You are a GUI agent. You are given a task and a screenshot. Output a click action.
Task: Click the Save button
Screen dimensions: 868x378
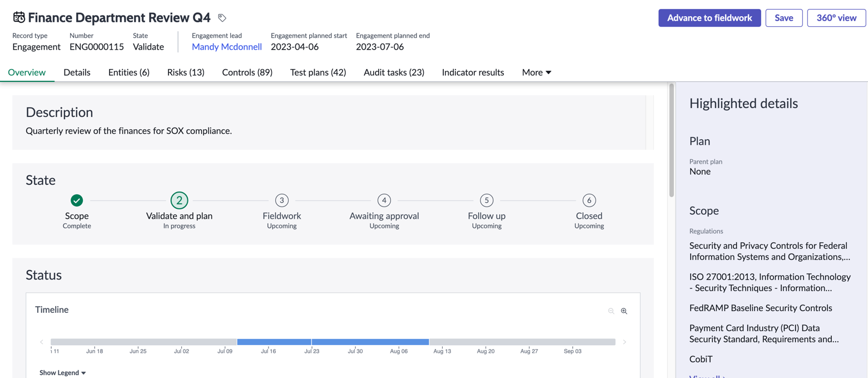click(x=784, y=18)
